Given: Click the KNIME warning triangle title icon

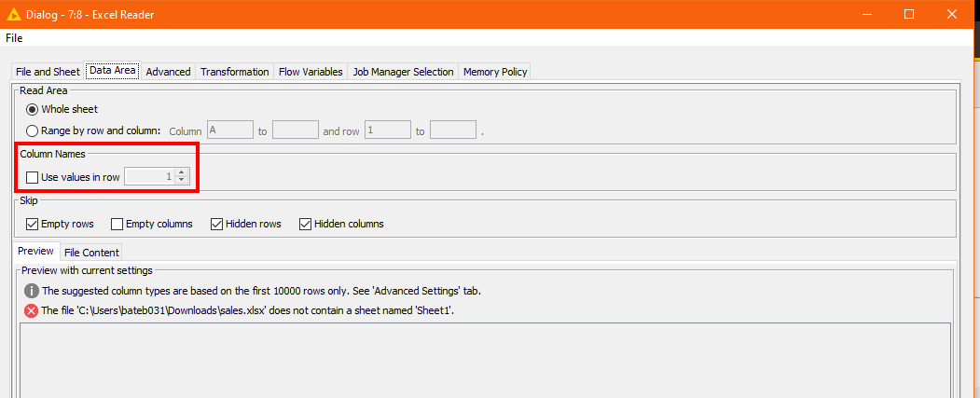Looking at the screenshot, I should (x=14, y=14).
